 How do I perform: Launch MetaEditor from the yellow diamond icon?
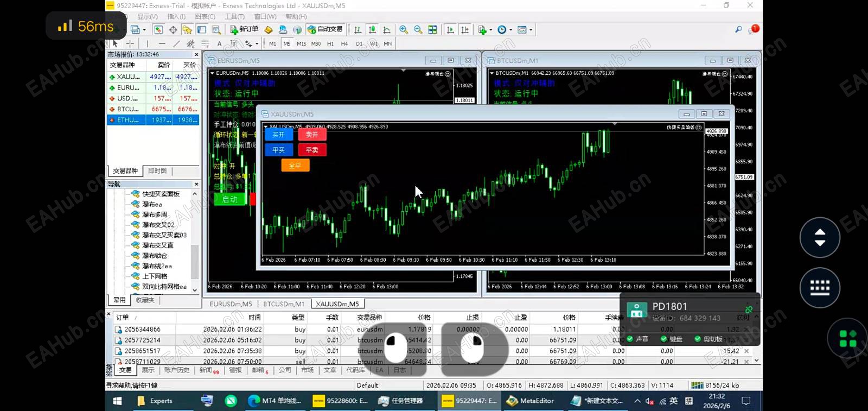coord(268,29)
